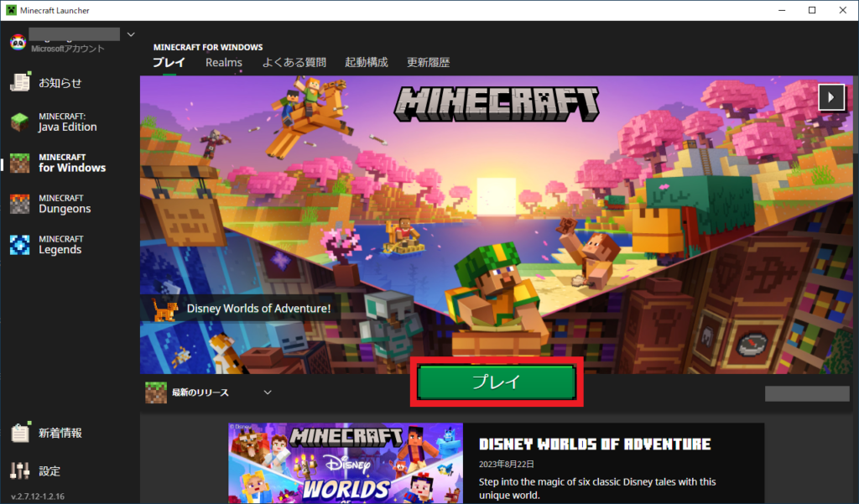The height and width of the screenshot is (504, 859).
Task: Select Minecraft Java Edition grass block icon
Action: tap(20, 122)
